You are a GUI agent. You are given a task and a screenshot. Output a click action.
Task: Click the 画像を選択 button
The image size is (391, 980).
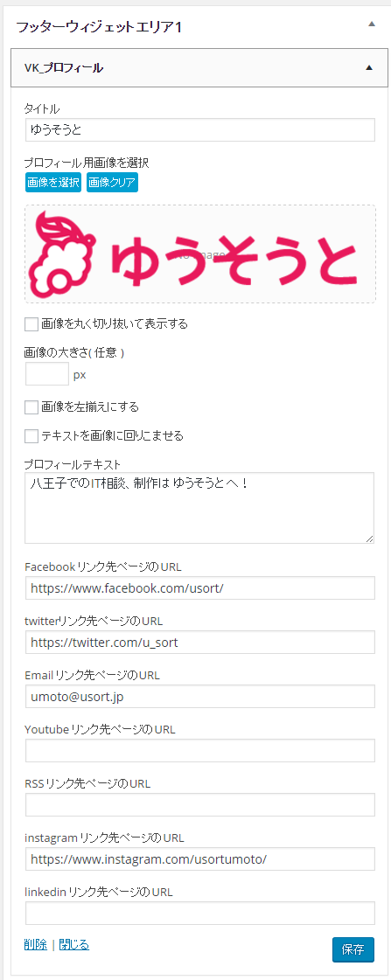click(x=53, y=183)
